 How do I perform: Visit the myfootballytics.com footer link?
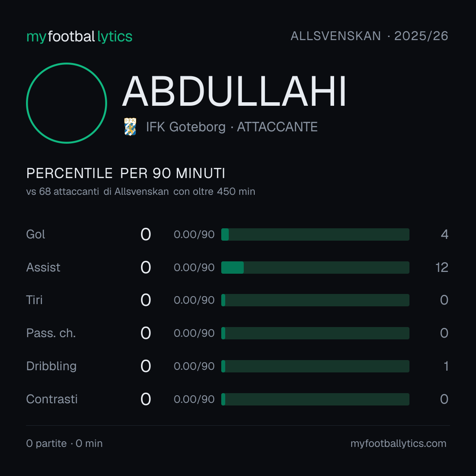(x=398, y=443)
